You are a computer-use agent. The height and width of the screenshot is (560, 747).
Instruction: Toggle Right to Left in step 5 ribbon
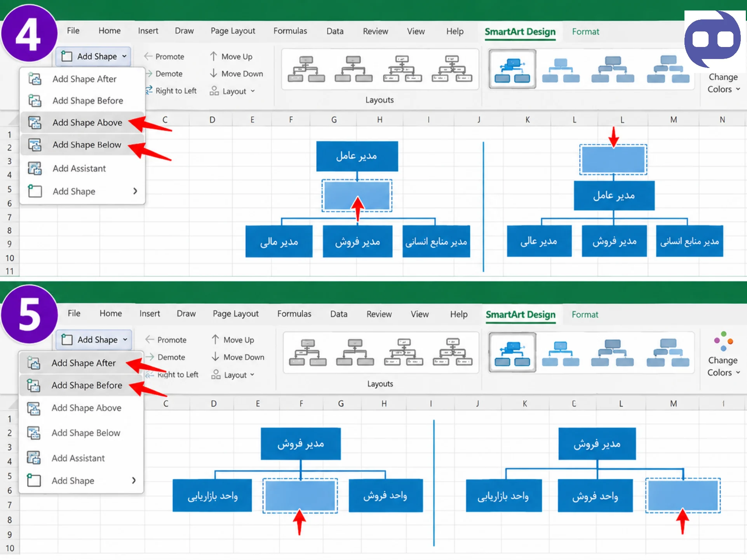(x=172, y=375)
